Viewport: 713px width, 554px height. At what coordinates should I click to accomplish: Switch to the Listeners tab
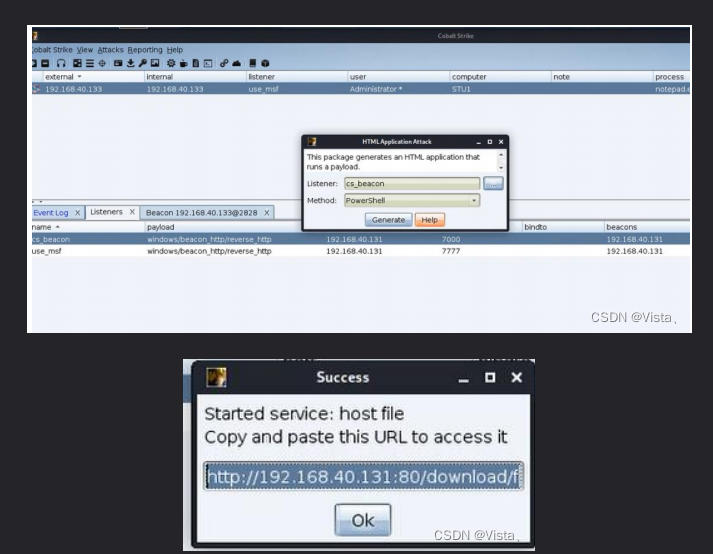point(106,212)
